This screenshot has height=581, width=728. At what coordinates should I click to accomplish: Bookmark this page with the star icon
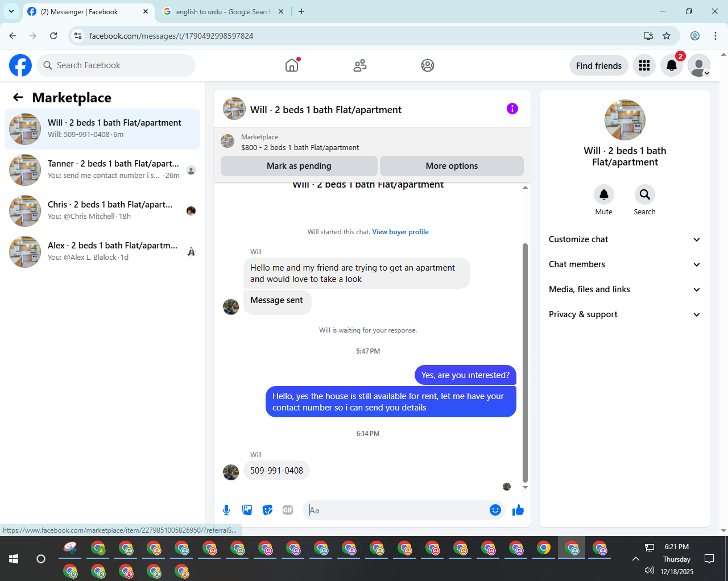tap(667, 36)
